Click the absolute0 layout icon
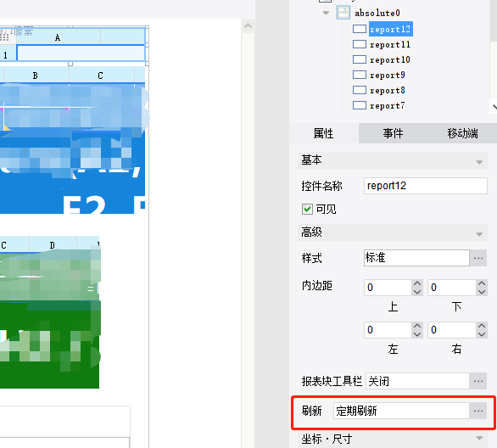The height and width of the screenshot is (448, 497). pos(343,13)
